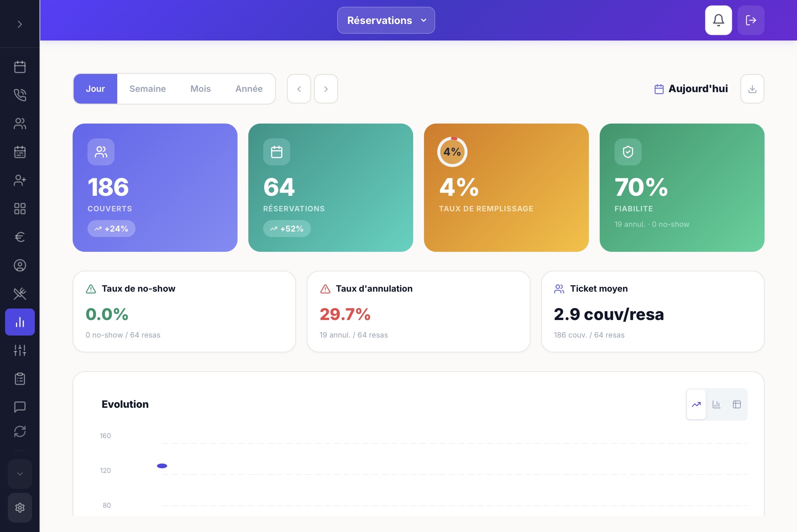
Task: Click the 64 Réservations value
Action: pyautogui.click(x=279, y=187)
